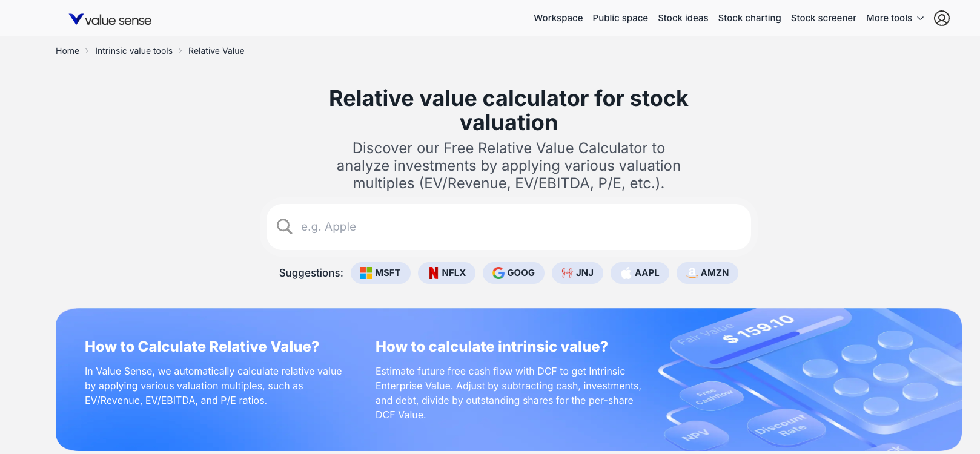This screenshot has width=980, height=454.
Task: Select the Netflix NFLX suggestion chip
Action: click(447, 273)
